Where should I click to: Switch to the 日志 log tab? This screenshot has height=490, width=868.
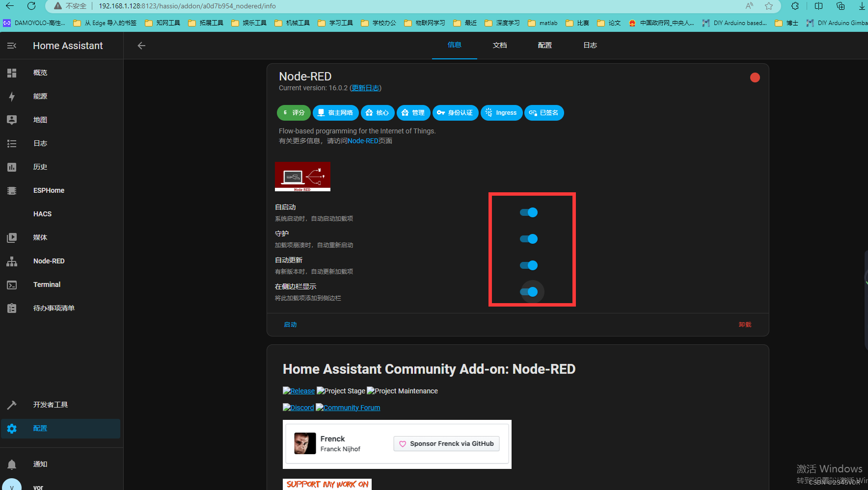click(590, 45)
